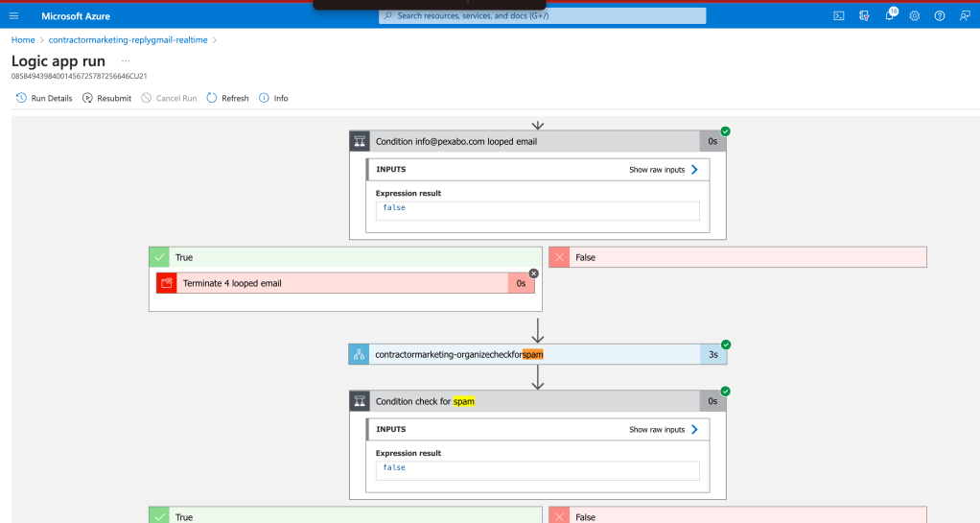Collapse Condition info@pexabo.com looped email header
Screen dimensions: 980x523
click(x=538, y=141)
